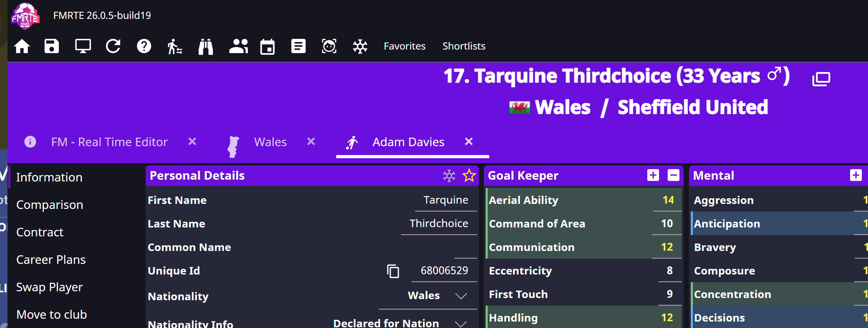This screenshot has width=868, height=328.
Task: Close the Adam Davies tab
Action: point(469,142)
